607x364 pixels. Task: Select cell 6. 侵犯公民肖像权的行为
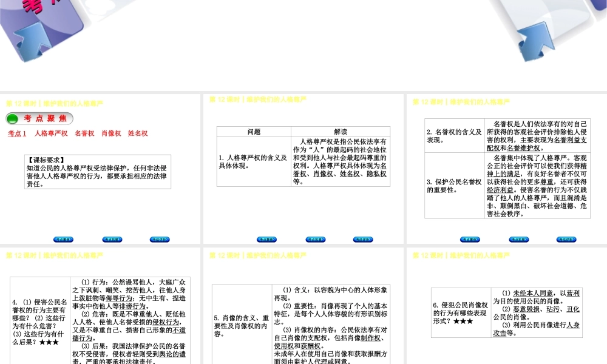tap(461, 313)
